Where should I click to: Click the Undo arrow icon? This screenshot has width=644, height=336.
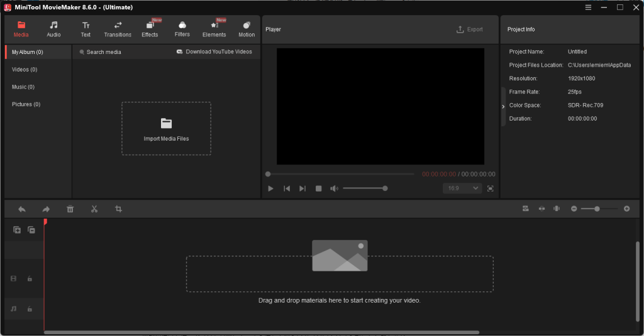coord(22,209)
